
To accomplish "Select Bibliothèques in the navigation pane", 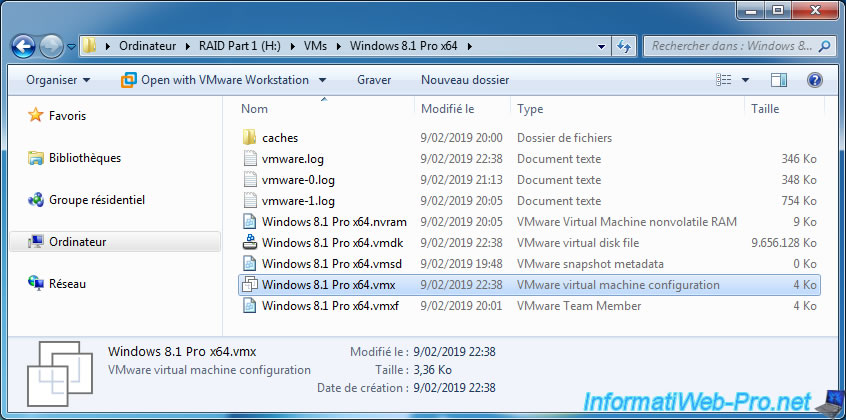I will click(85, 158).
